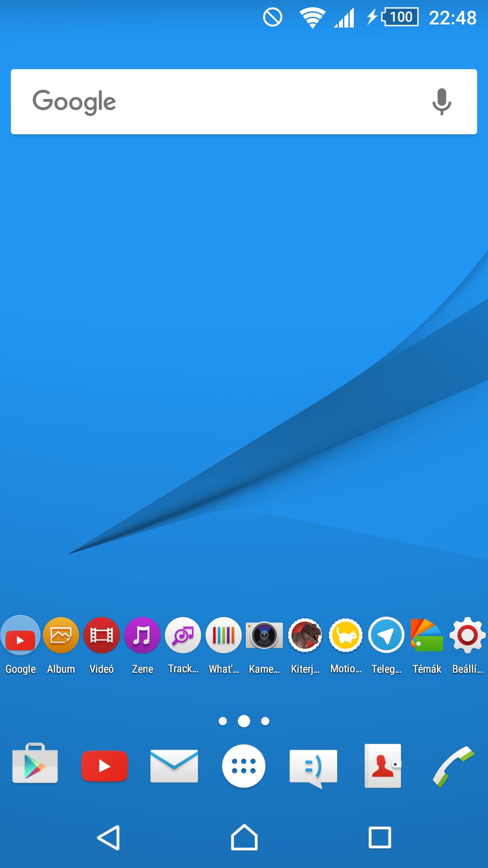Open the Videó app
This screenshot has width=488, height=868.
coord(102,636)
